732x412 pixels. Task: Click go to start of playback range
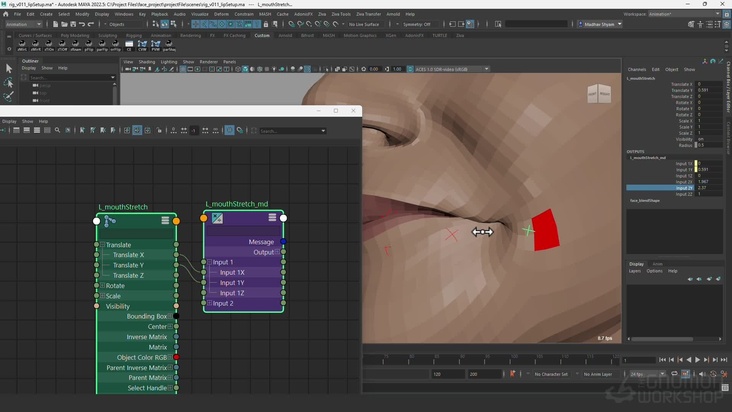[x=662, y=360]
